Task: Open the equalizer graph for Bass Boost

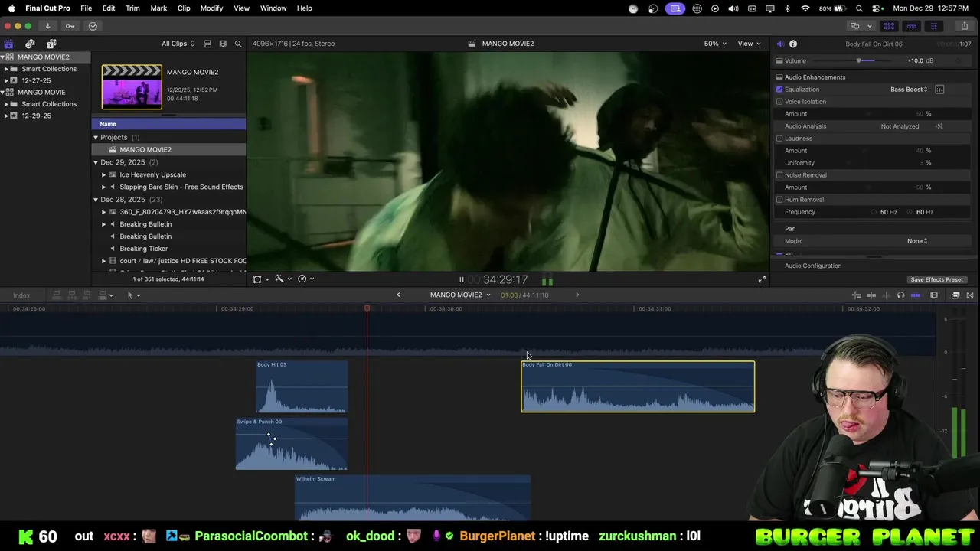Action: click(939, 90)
